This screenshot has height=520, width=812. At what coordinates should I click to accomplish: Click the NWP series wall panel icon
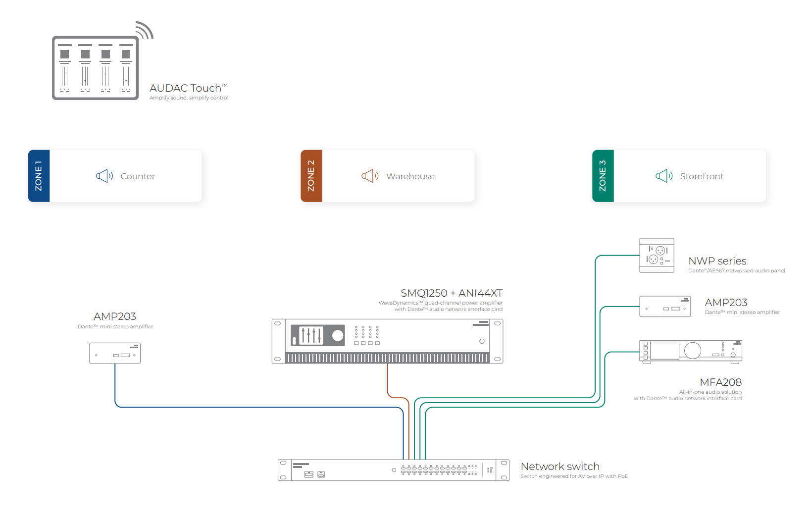click(657, 256)
